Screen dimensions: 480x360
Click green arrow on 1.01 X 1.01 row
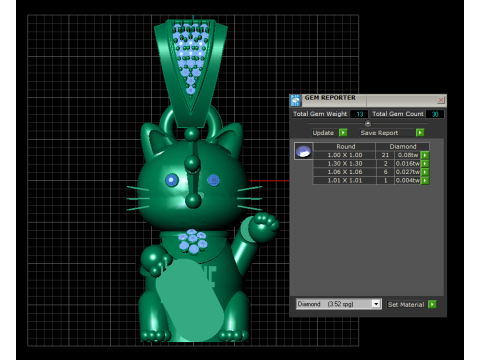click(x=425, y=181)
